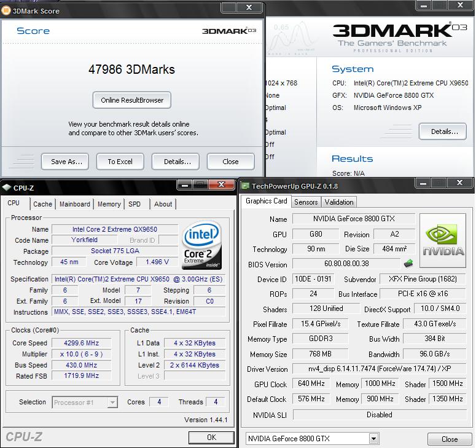This screenshot has width=476, height=448.
Task: Click the Name field 'Intel Core 2 Extreme QX9650'
Action: click(x=115, y=229)
